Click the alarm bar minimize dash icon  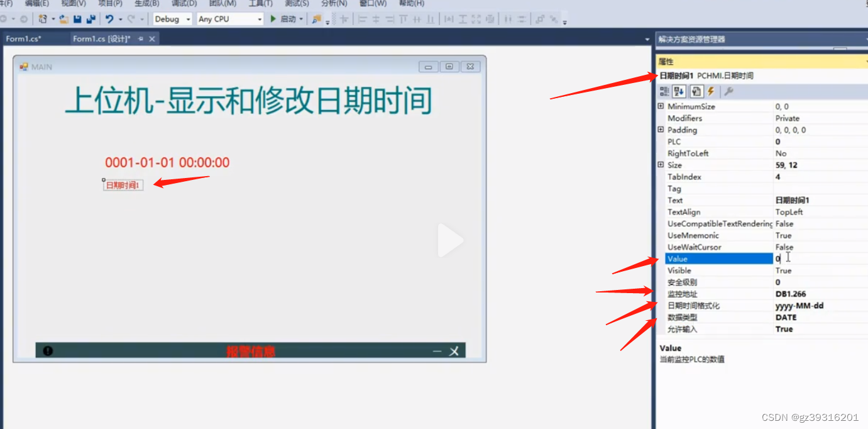[x=437, y=351]
